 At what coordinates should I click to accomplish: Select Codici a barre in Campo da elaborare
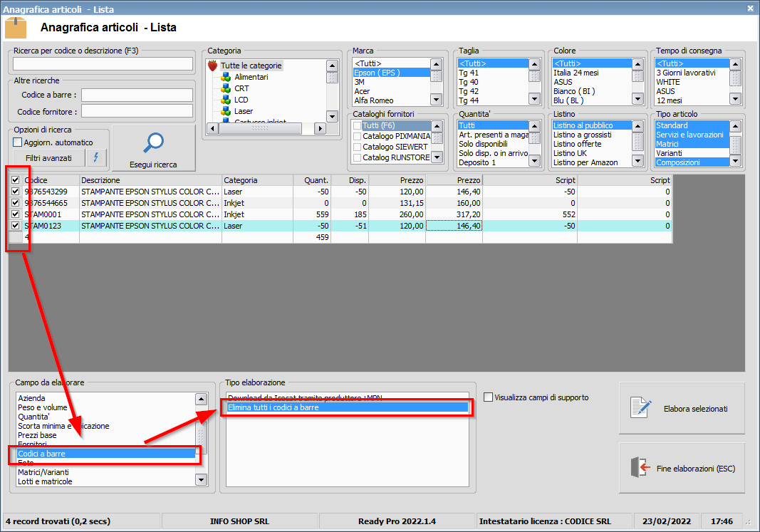pyautogui.click(x=106, y=454)
